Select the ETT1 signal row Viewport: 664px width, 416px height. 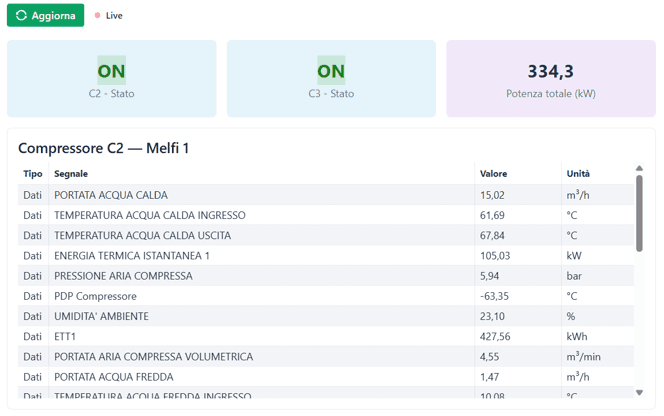326,336
